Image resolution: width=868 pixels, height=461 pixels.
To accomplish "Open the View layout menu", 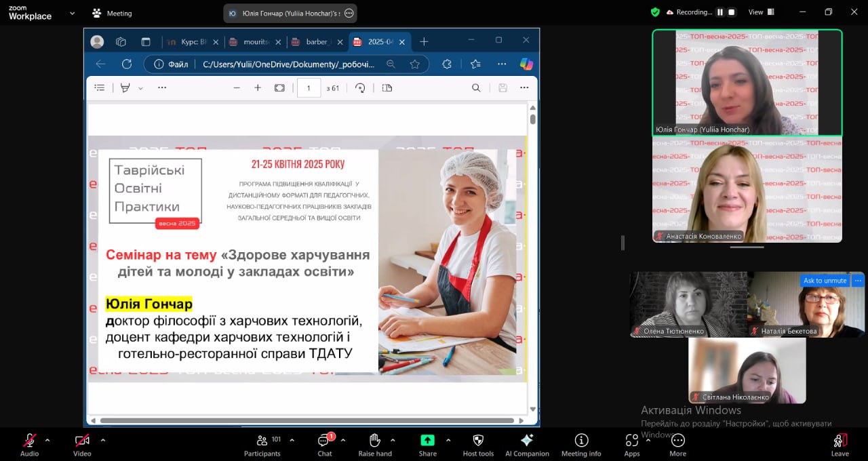I will point(761,12).
